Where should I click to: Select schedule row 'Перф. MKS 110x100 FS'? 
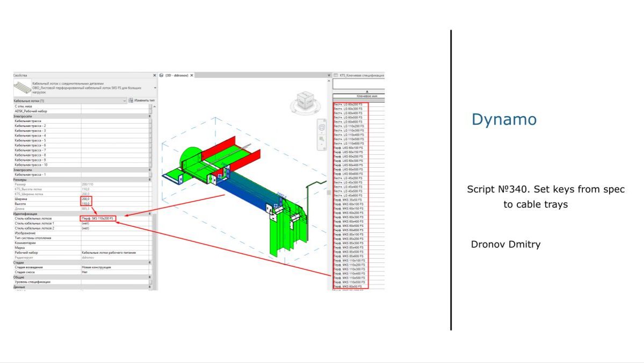point(359,260)
